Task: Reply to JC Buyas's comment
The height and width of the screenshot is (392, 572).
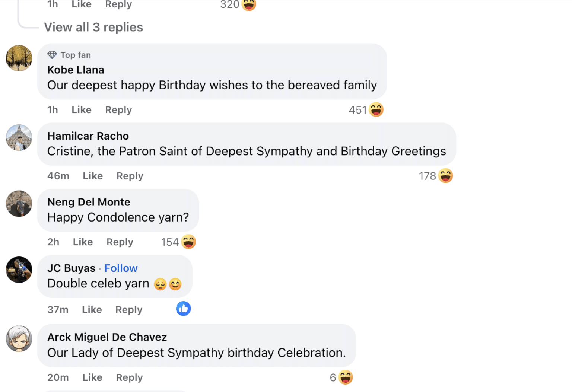Action: 129,310
